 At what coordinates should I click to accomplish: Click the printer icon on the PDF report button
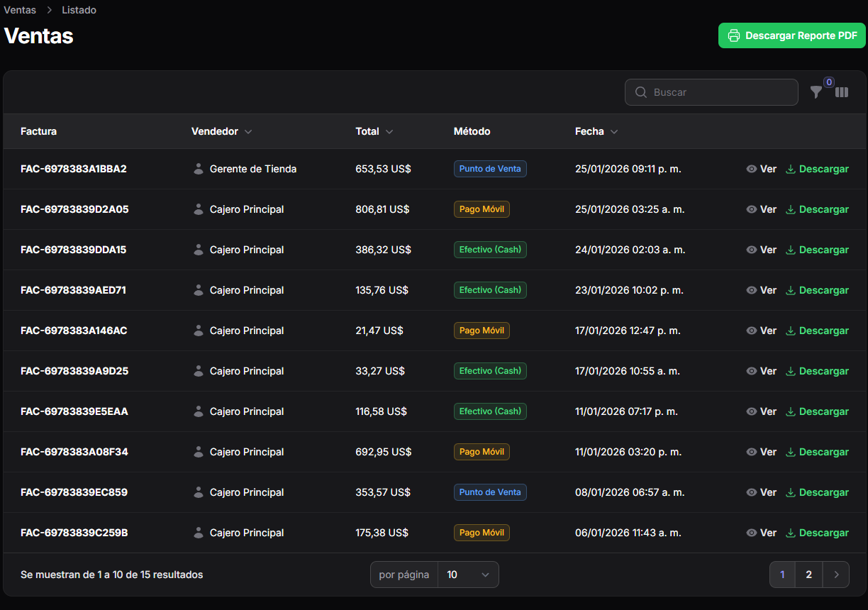(x=734, y=35)
